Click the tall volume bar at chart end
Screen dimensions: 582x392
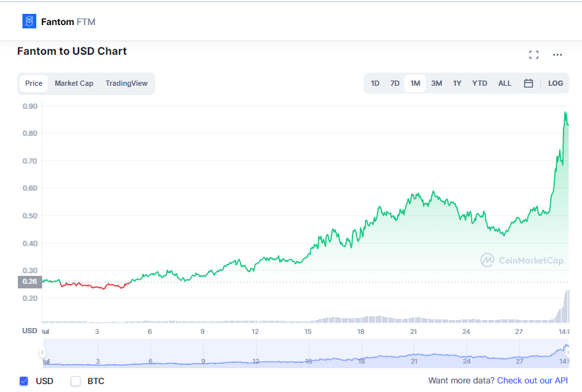point(567,306)
